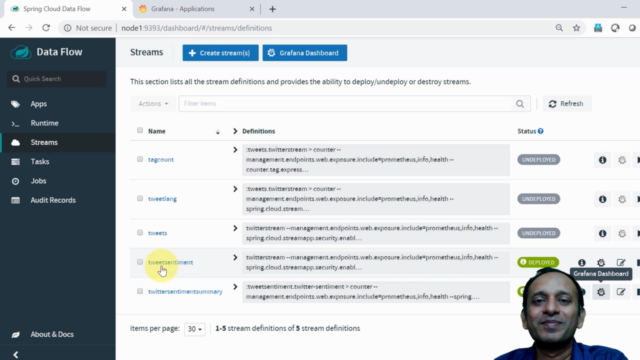Open the tweets stream link
The image size is (640, 360).
(x=158, y=233)
